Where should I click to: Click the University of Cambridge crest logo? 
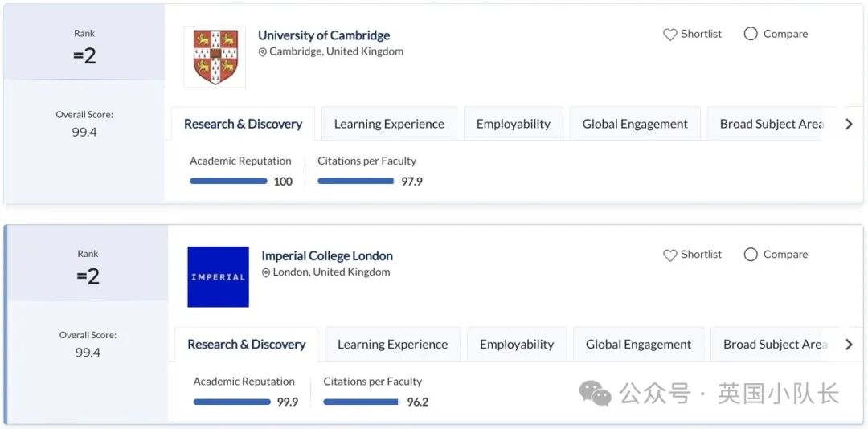pyautogui.click(x=215, y=57)
